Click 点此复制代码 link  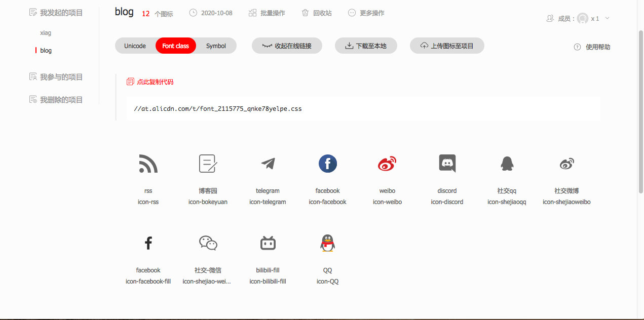pyautogui.click(x=155, y=82)
